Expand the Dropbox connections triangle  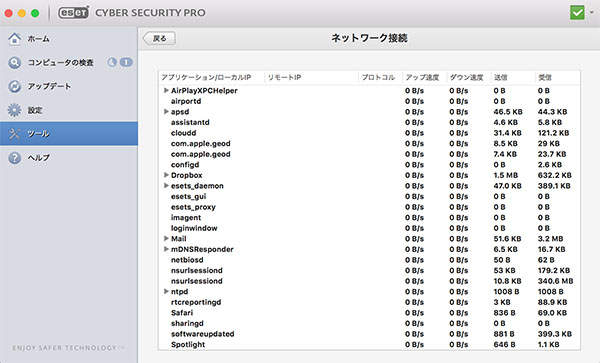(x=166, y=175)
